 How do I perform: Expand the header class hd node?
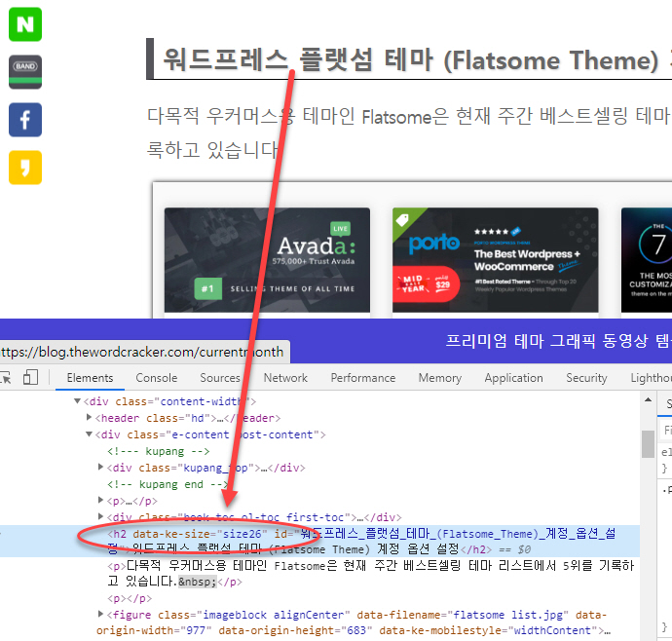coord(89,417)
